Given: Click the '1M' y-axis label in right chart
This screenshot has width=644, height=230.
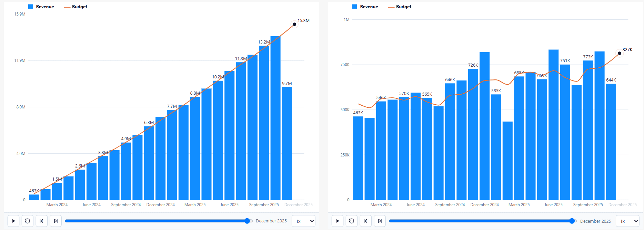Looking at the screenshot, I should pos(346,20).
